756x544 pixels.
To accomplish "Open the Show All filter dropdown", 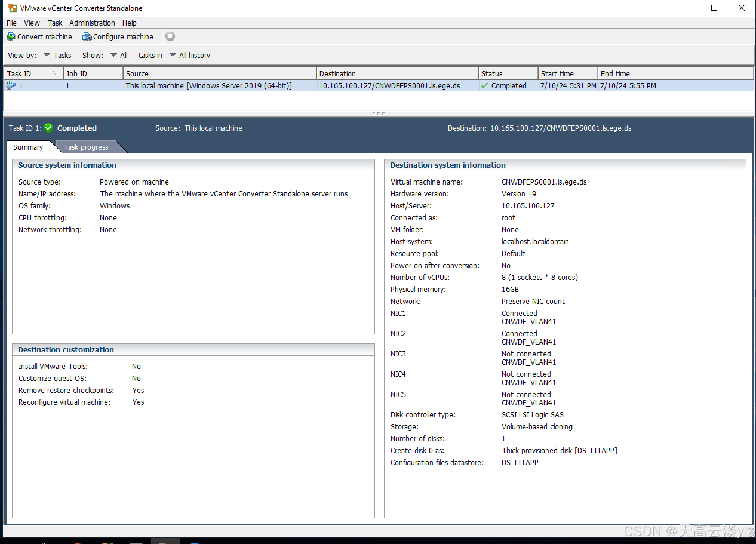I will (x=119, y=55).
